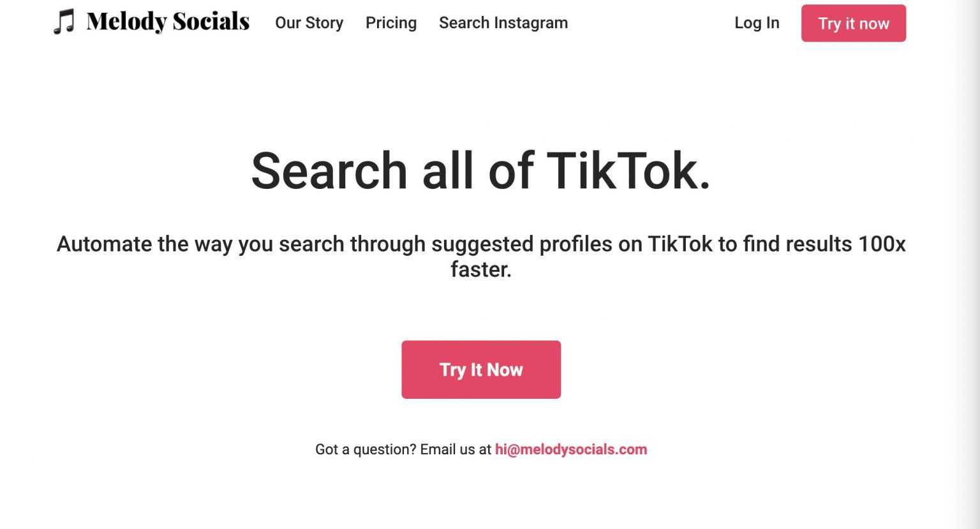Click the word 'faster.' in the subtitle
980x529 pixels.
480,269
